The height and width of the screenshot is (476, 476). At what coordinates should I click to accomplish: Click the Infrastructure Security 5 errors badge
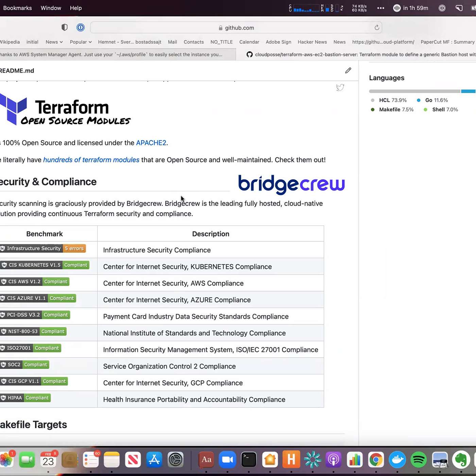pos(43,249)
